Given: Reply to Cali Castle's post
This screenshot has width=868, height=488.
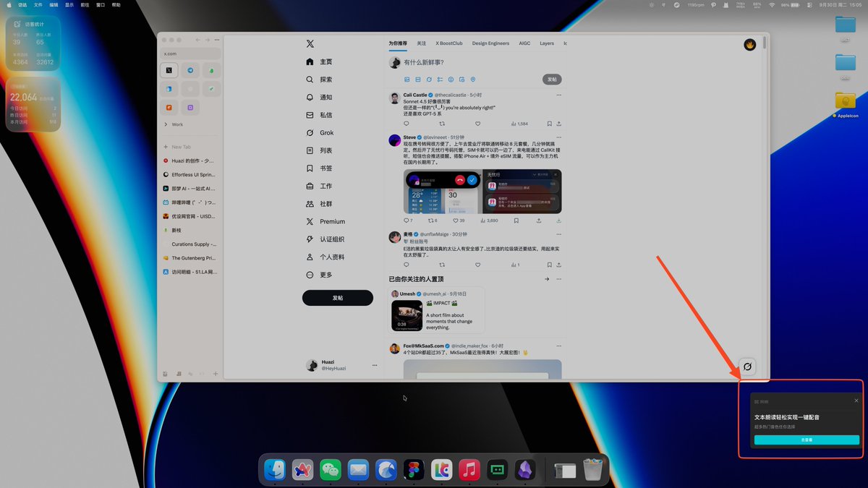Looking at the screenshot, I should coord(407,124).
